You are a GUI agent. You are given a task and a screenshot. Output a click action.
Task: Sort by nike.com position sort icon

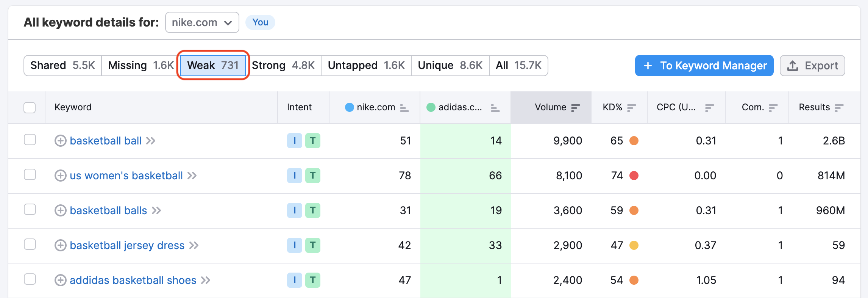point(404,108)
